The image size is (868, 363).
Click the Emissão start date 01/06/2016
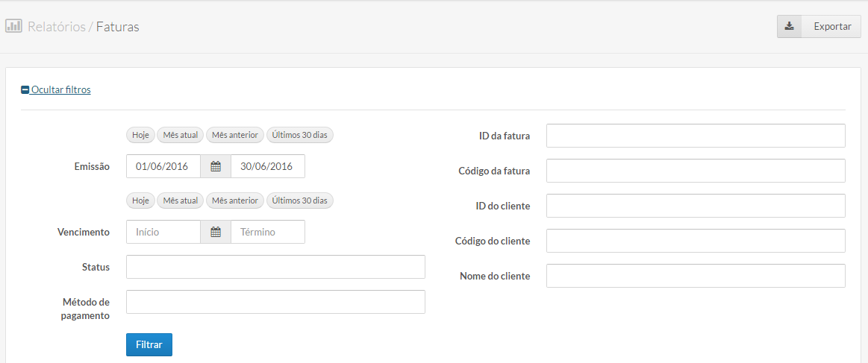[x=163, y=167]
